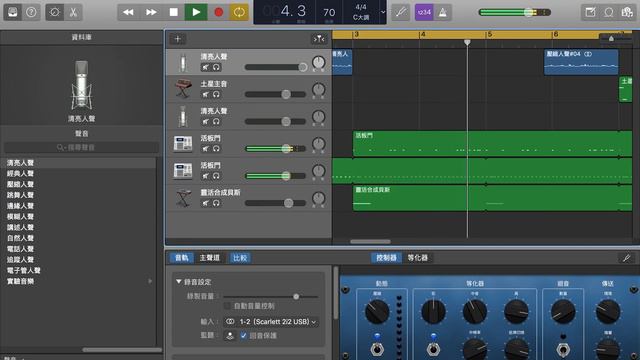Add a new track with the plus button

[x=178, y=39]
